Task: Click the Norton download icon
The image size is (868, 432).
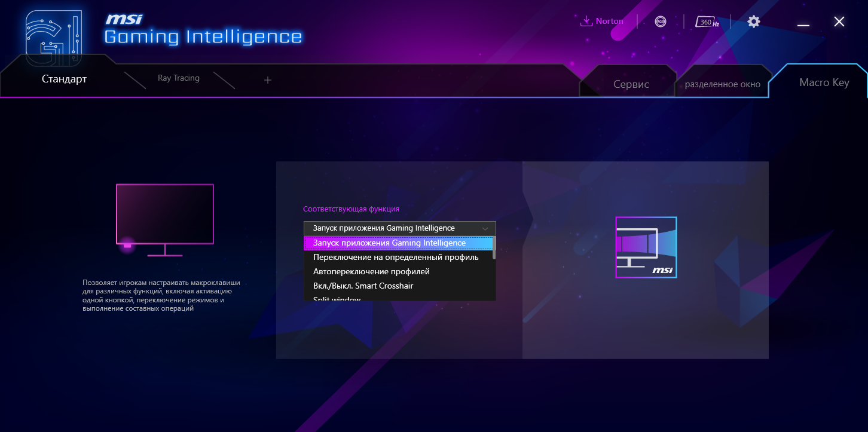Action: 586,22
